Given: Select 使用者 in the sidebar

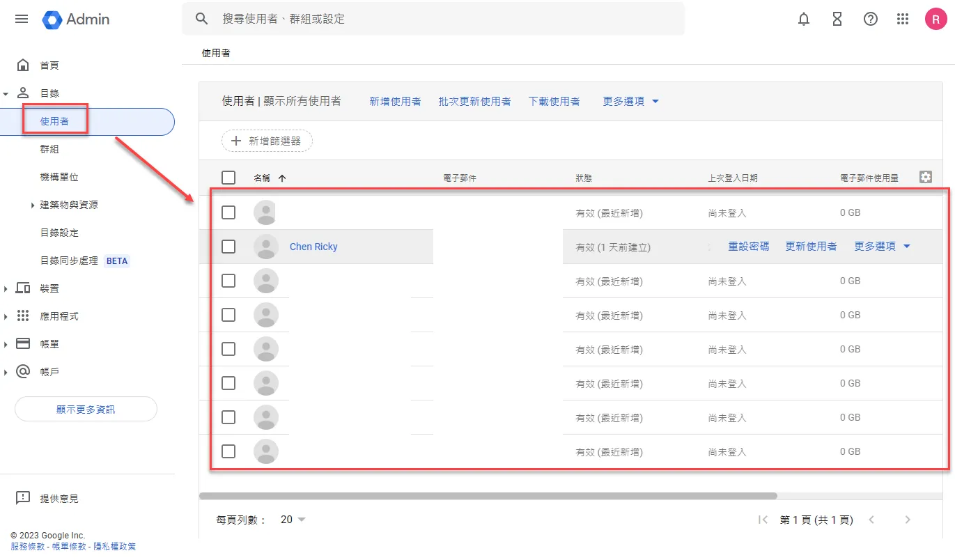Looking at the screenshot, I should pos(54,121).
